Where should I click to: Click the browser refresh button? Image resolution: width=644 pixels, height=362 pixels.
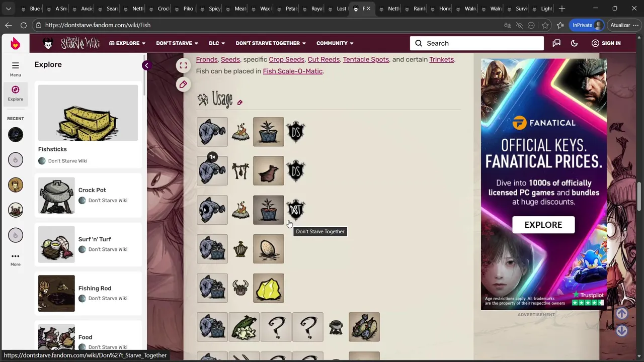click(24, 25)
